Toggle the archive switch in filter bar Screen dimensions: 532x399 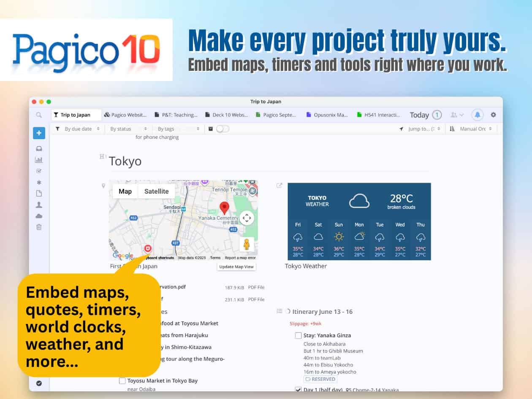tap(223, 129)
